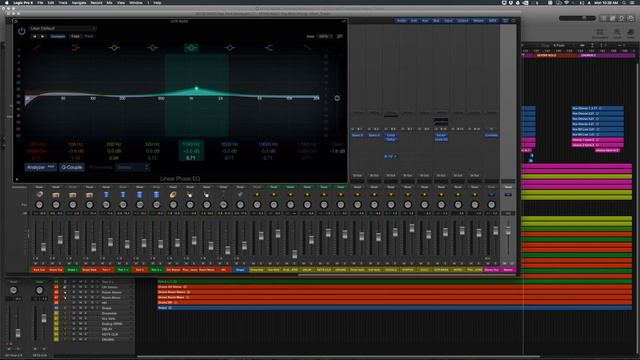Open Loop Browser icon in control bar
640x360 pixels.
click(622, 18)
